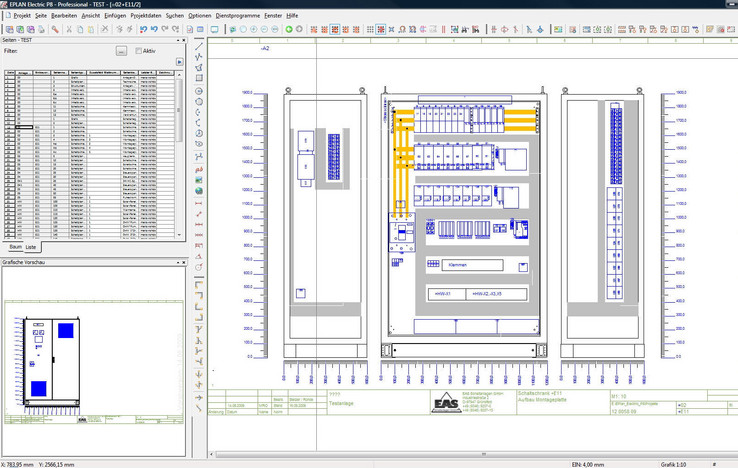
Task: Open the Dienstprogramme menu
Action: (237, 16)
